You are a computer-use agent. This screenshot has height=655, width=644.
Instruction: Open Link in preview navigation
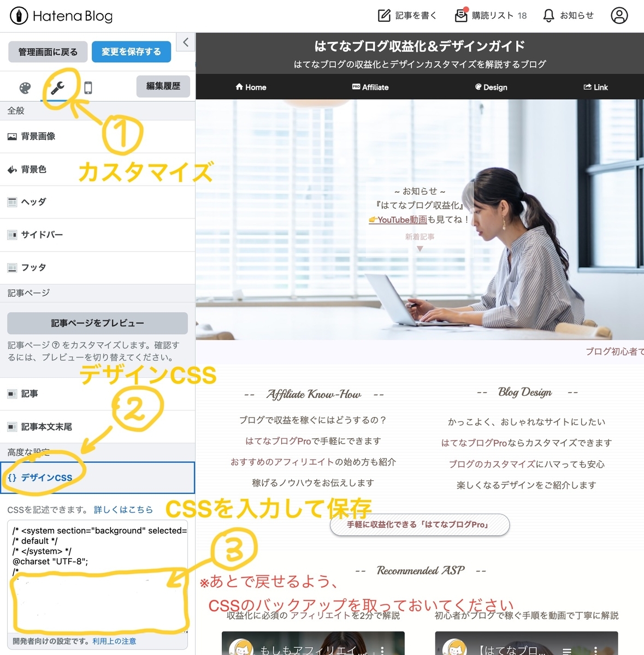596,87
